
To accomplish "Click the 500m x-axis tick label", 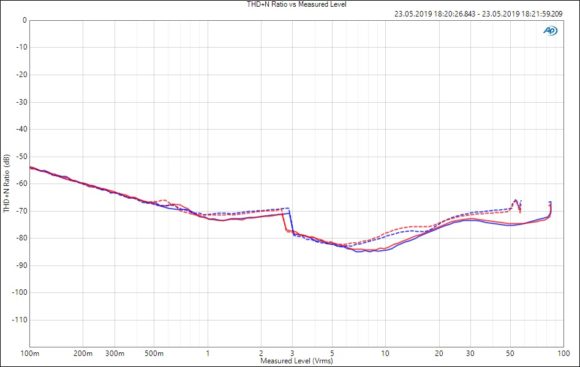I will point(154,354).
